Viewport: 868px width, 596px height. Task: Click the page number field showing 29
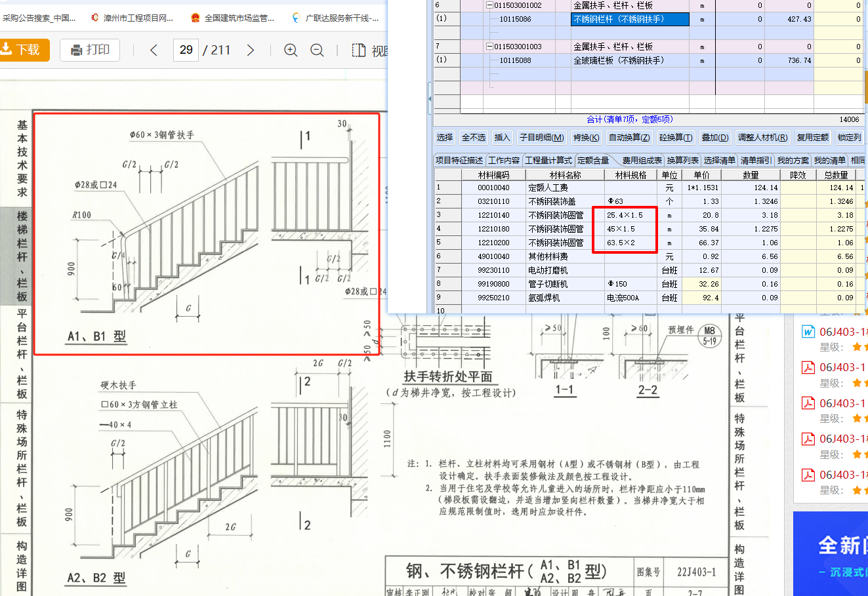click(x=186, y=50)
